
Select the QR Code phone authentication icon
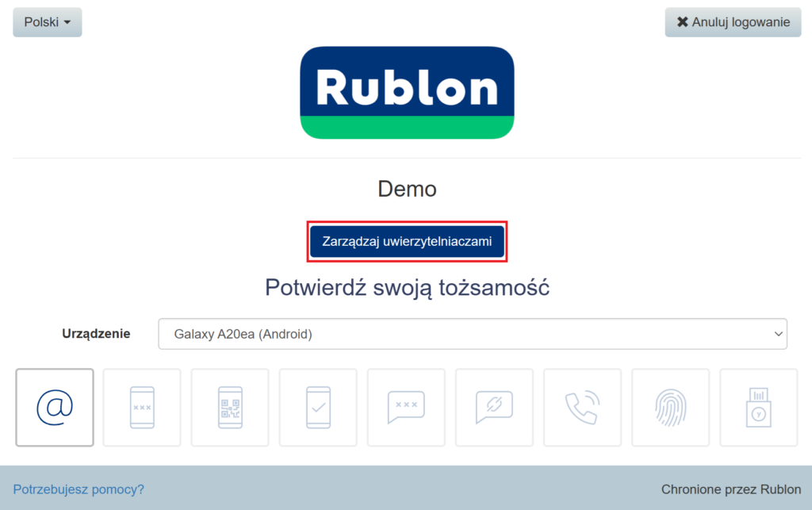230,408
